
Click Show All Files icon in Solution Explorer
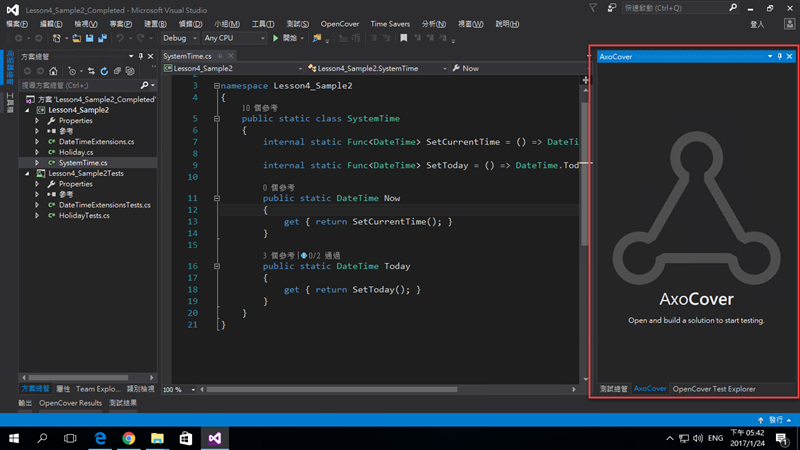coord(130,71)
